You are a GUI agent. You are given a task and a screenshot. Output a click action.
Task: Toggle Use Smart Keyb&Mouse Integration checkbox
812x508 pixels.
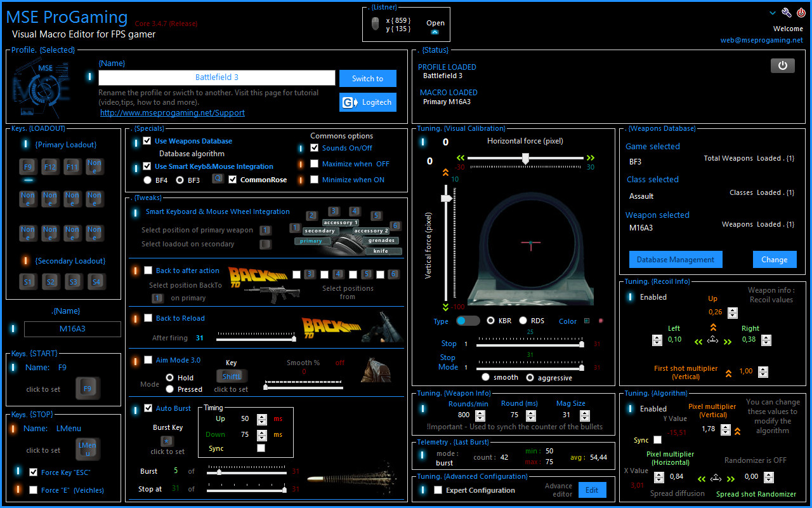147,166
